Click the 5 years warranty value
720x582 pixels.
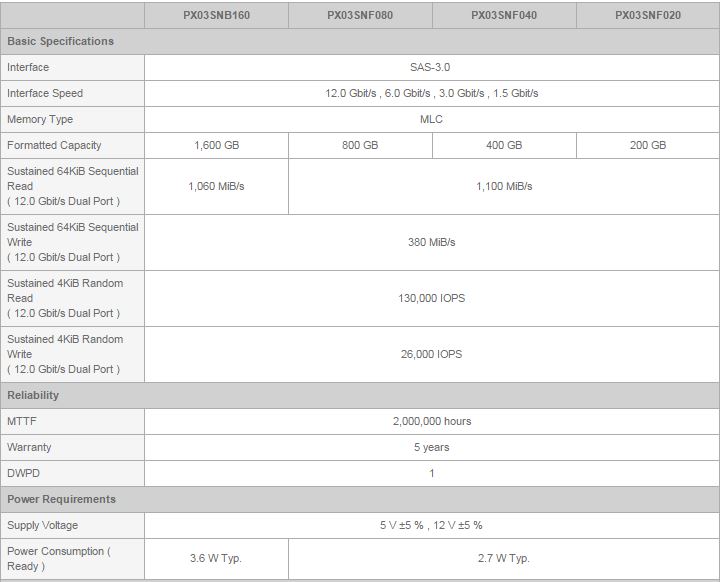point(432,447)
